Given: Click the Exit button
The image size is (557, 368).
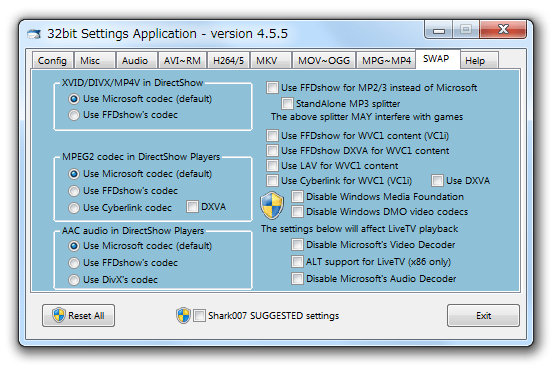Looking at the screenshot, I should tap(483, 315).
